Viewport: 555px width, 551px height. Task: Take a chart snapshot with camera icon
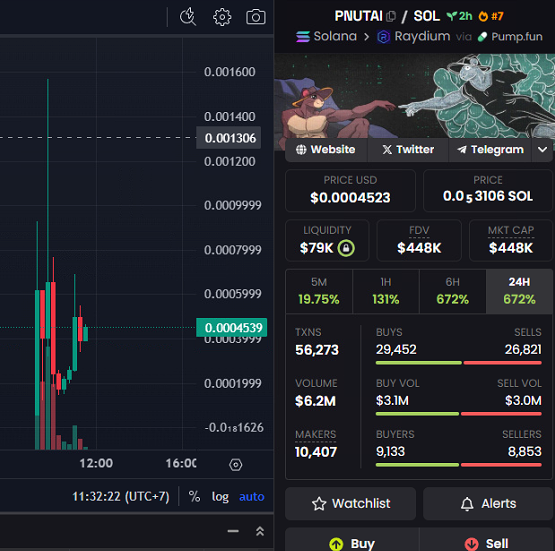point(256,17)
